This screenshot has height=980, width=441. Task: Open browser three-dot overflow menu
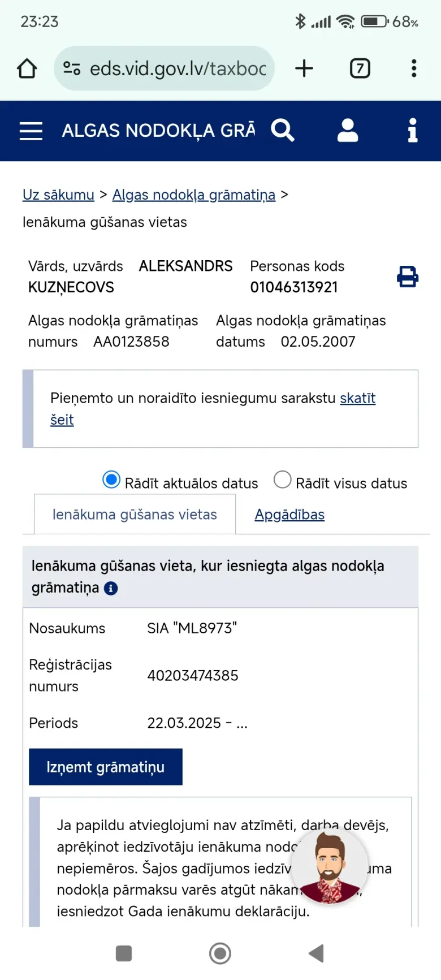(414, 68)
